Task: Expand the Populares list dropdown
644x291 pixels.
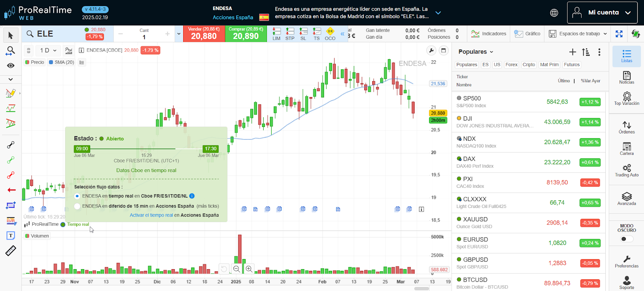Action: click(476, 52)
